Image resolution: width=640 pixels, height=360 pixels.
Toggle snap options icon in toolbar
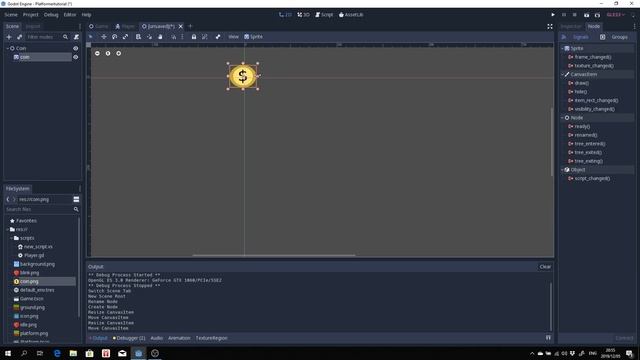[x=173, y=37]
